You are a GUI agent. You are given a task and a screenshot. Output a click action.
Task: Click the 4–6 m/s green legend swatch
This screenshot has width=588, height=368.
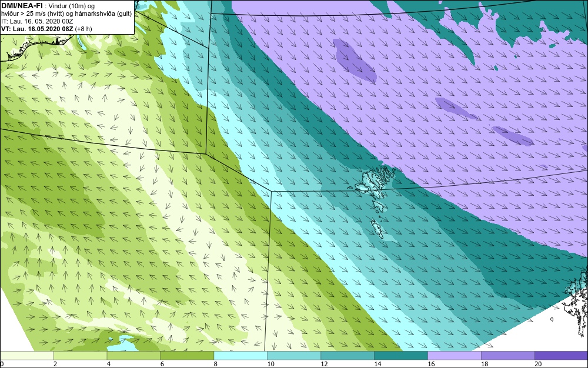pyautogui.click(x=133, y=355)
